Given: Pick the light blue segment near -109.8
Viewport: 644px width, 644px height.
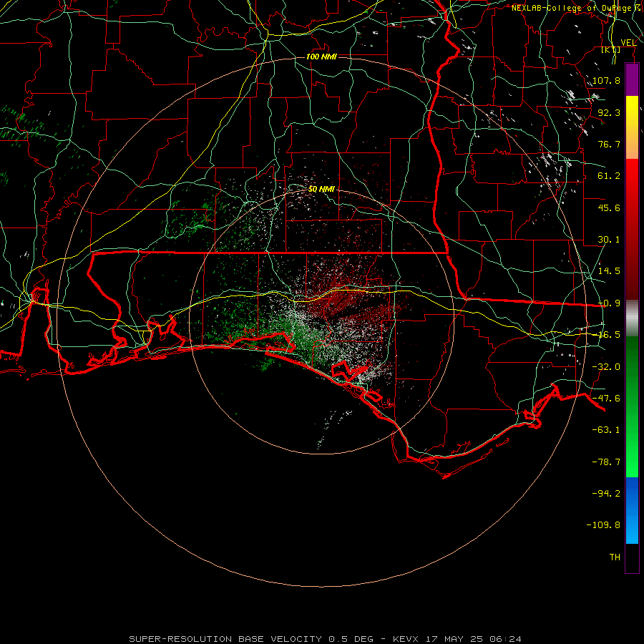Looking at the screenshot, I should [x=632, y=528].
